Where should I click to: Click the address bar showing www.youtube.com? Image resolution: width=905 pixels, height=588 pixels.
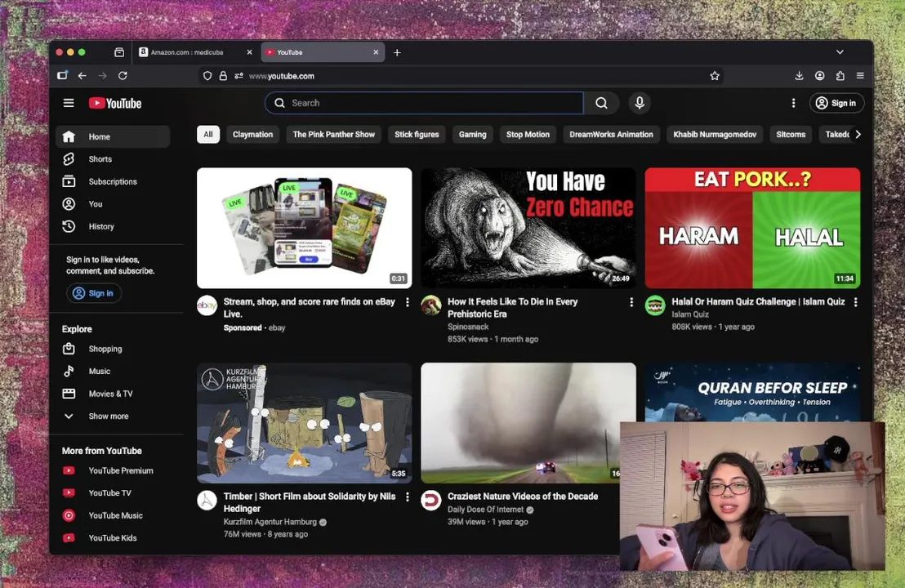tap(461, 76)
